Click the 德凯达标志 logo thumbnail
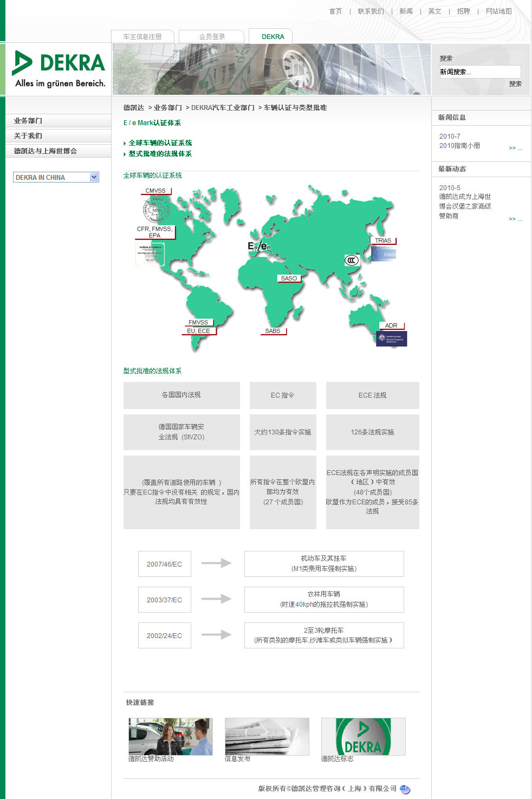The width and height of the screenshot is (532, 799). pyautogui.click(x=364, y=737)
